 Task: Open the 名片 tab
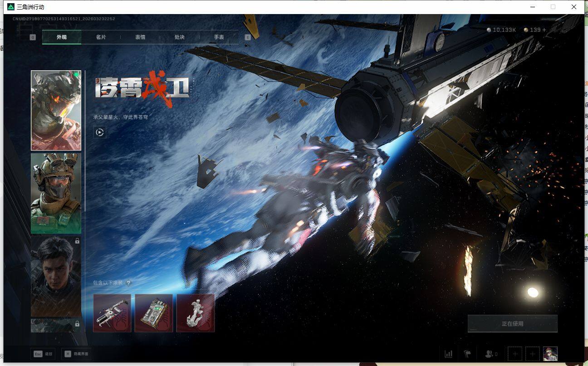(x=101, y=37)
